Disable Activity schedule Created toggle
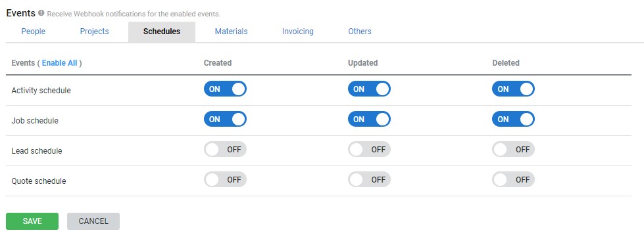 [225, 89]
